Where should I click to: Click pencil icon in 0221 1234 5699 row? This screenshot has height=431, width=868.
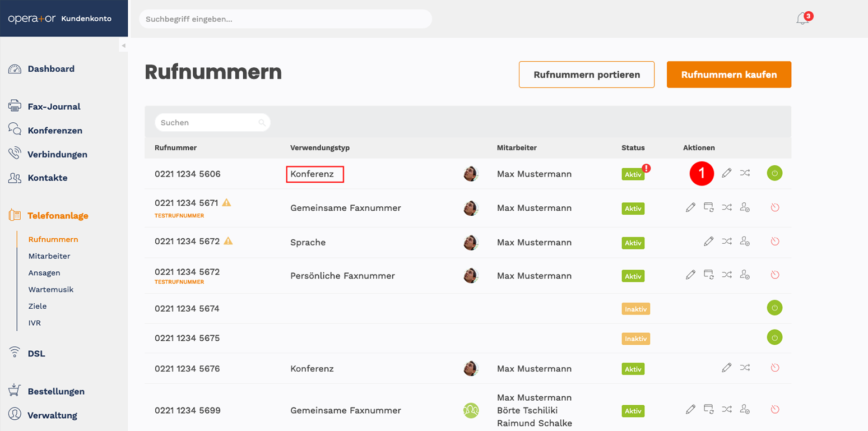pyautogui.click(x=691, y=409)
